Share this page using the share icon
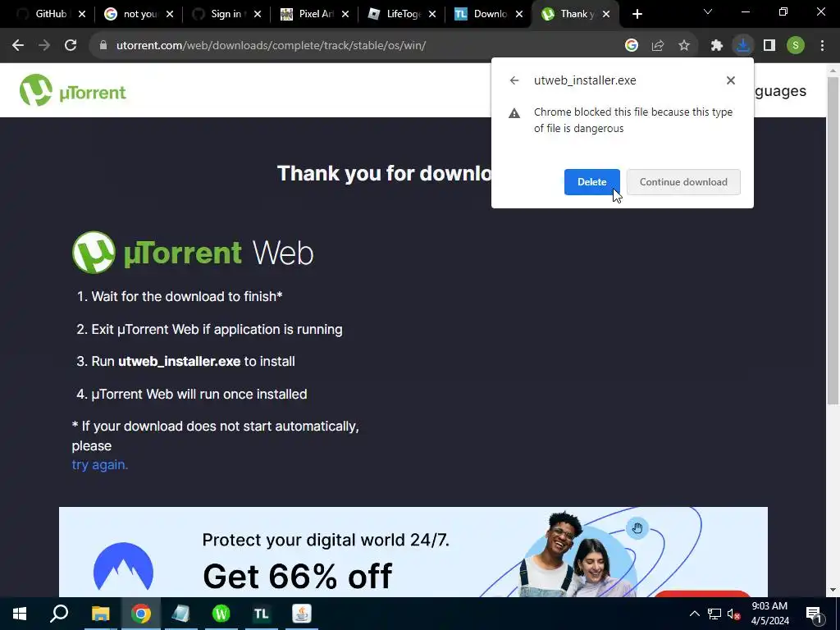 (x=657, y=46)
